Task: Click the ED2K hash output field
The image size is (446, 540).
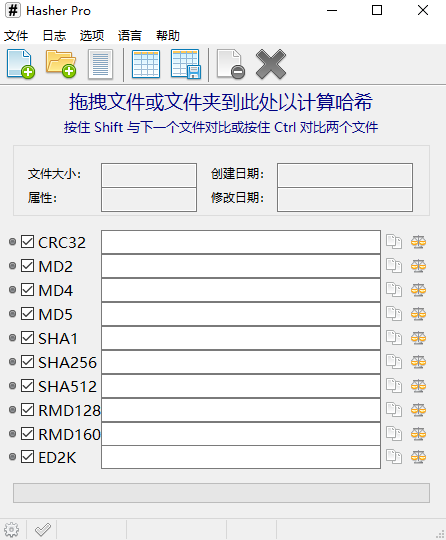Action: (241, 457)
